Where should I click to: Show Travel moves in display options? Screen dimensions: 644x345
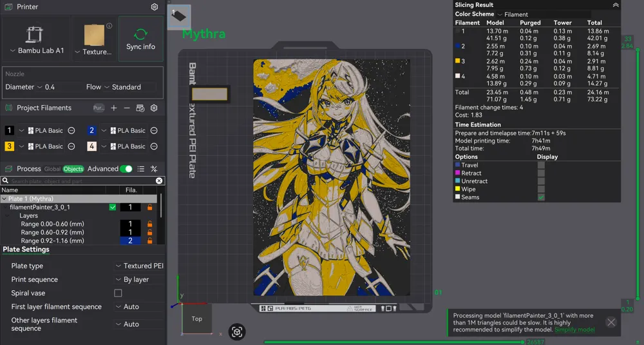coord(541,165)
